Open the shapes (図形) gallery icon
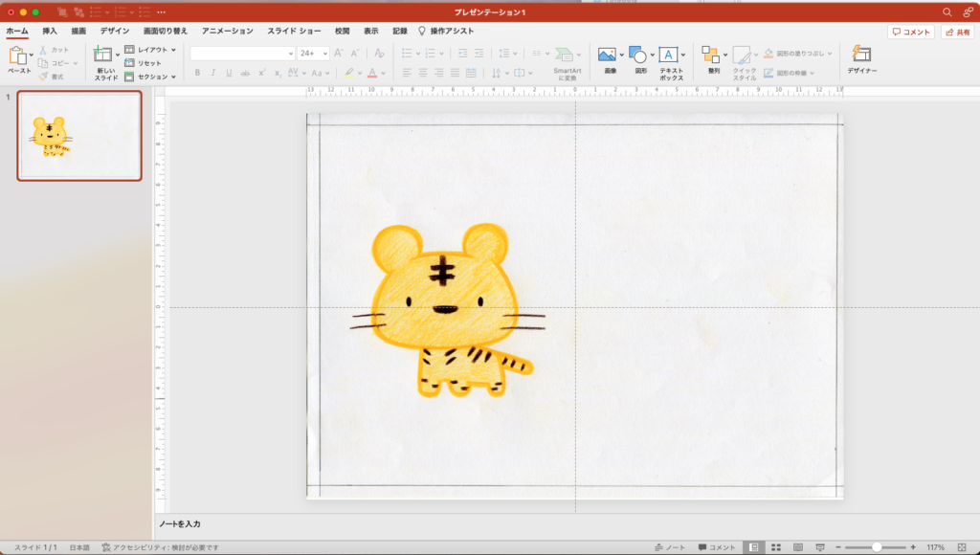 click(637, 55)
